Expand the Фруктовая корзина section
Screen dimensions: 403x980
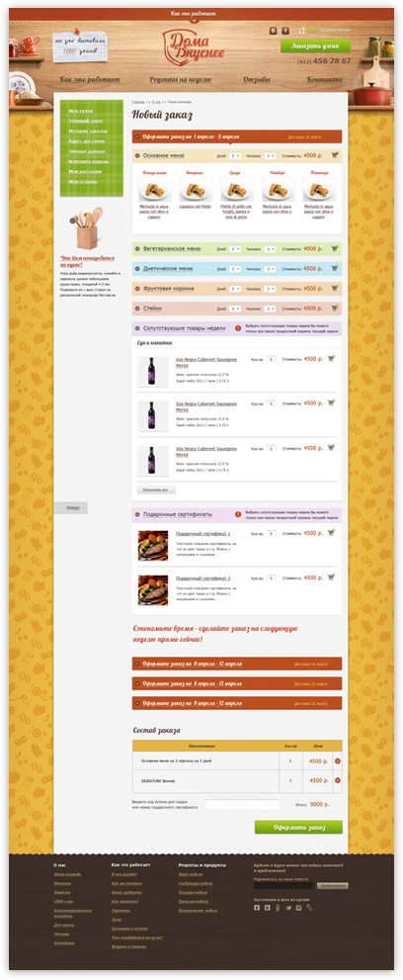pyautogui.click(x=138, y=289)
